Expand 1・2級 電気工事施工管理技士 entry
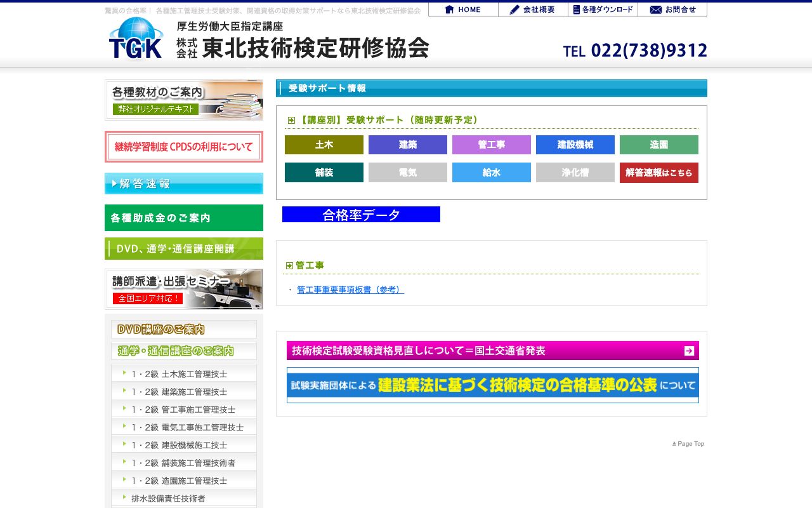Screen dimensions: 812x508 tap(183, 427)
